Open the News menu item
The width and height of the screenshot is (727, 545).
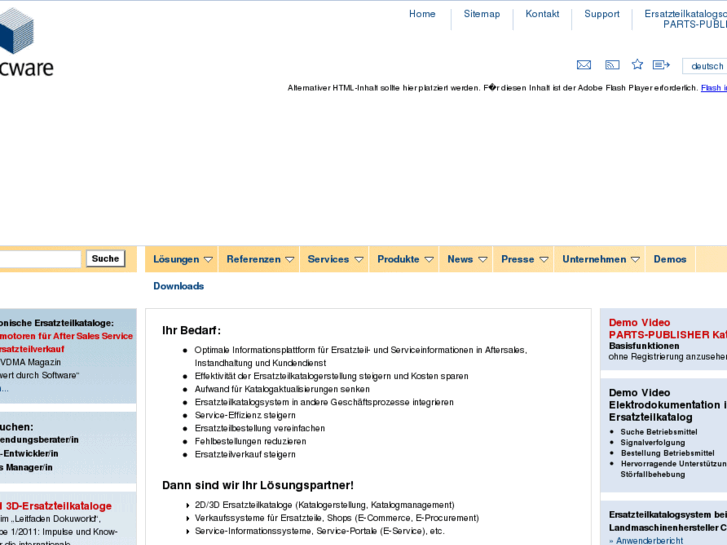460,259
